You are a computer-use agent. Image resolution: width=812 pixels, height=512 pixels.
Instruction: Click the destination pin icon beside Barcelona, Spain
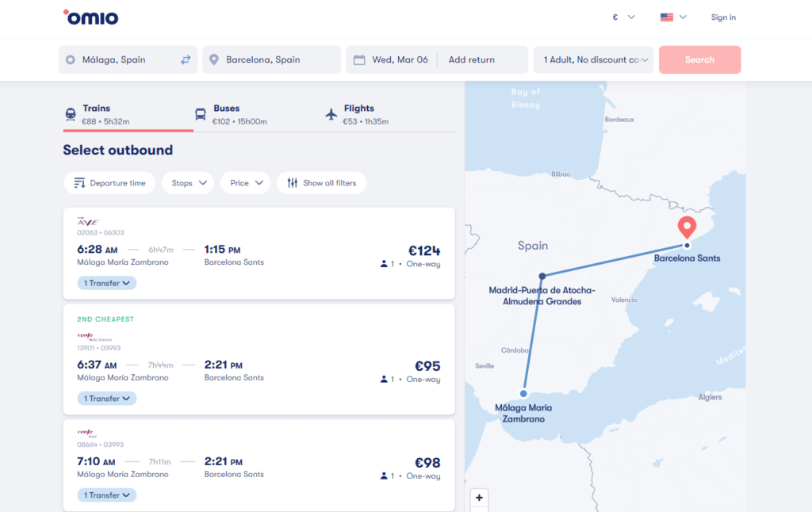214,59
